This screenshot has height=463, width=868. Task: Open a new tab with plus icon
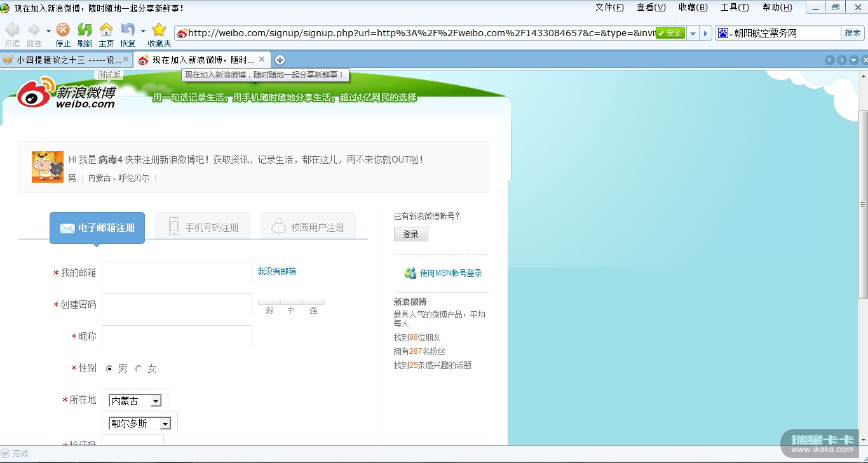280,60
